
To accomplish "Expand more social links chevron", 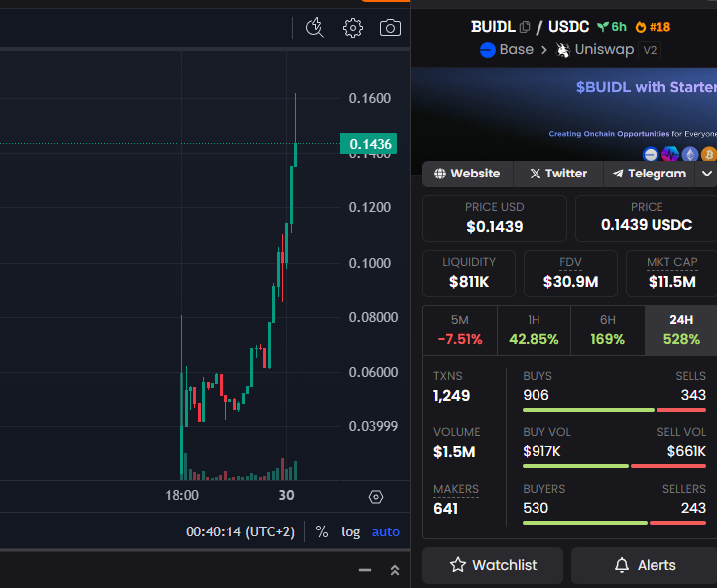I will pyautogui.click(x=706, y=174).
